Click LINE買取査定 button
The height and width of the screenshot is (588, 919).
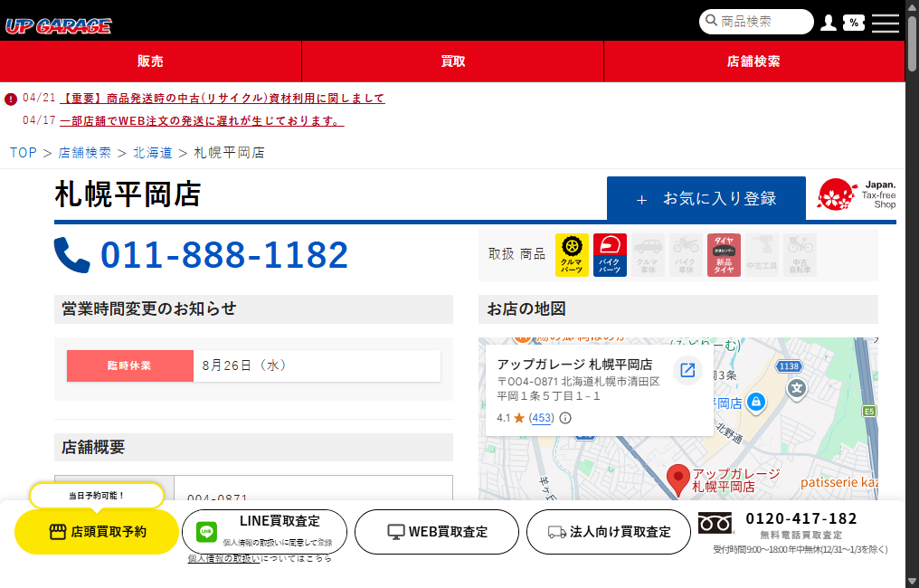coord(264,532)
